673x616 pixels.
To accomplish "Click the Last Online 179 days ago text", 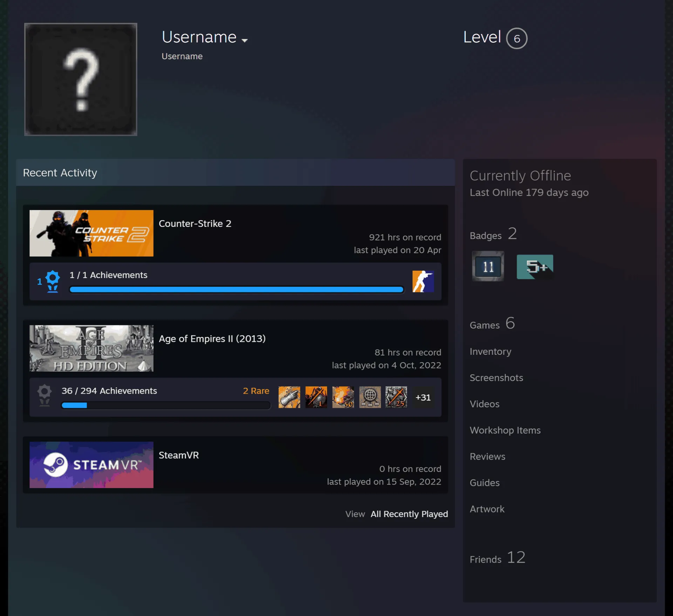I will (x=529, y=192).
